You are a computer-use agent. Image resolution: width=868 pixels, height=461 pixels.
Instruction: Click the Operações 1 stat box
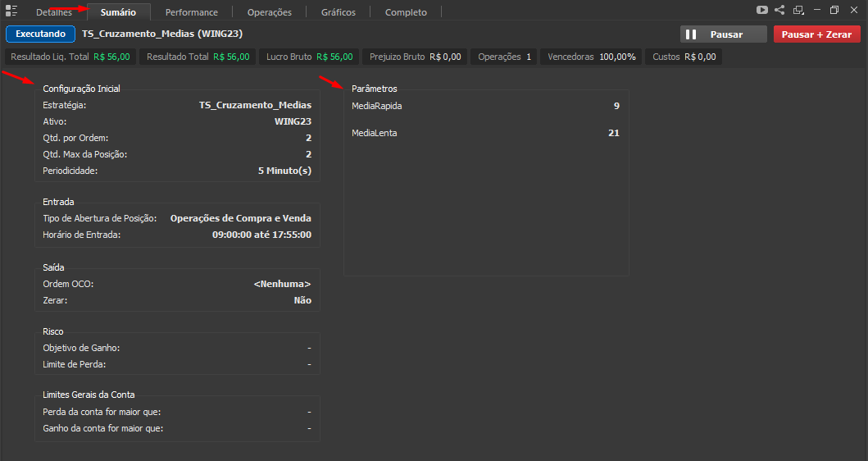(x=504, y=57)
